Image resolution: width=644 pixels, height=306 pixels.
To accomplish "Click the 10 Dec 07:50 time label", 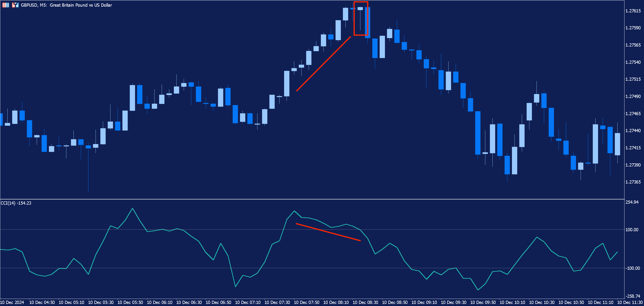I will (307, 303).
